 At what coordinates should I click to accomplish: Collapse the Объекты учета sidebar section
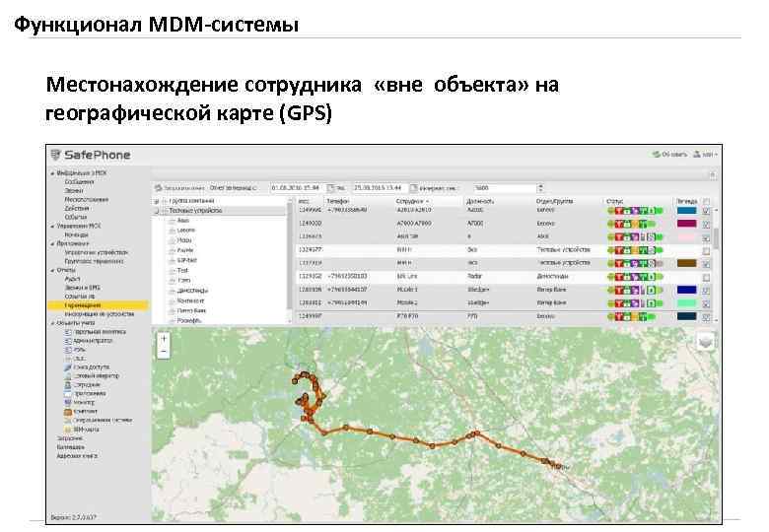pos(53,323)
